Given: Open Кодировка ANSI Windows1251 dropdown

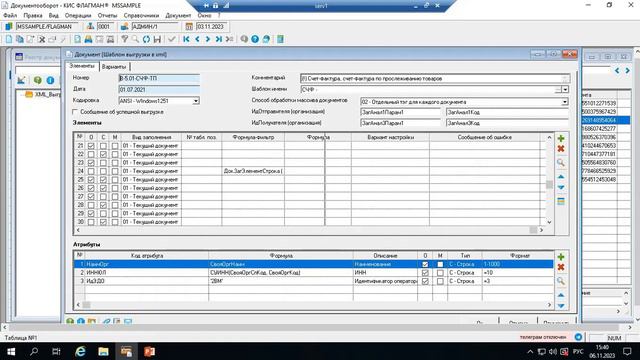Looking at the screenshot, I should click(196, 101).
